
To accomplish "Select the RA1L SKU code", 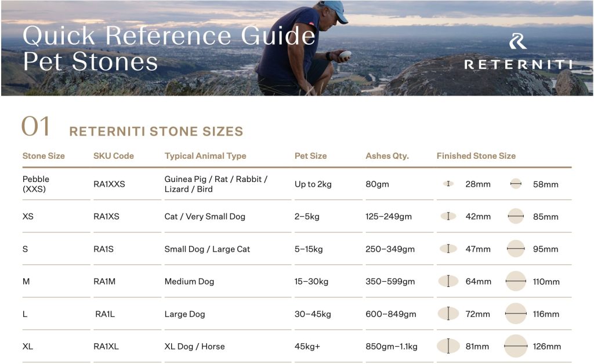I will tap(105, 314).
